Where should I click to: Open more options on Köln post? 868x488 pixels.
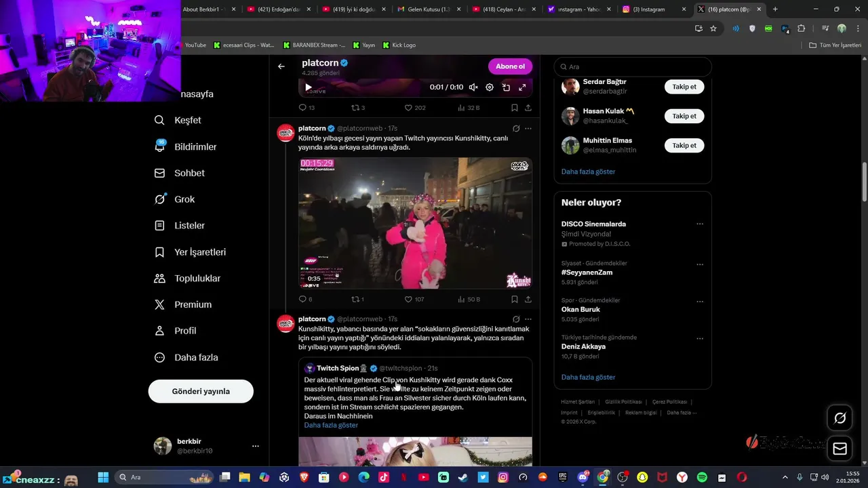point(528,128)
